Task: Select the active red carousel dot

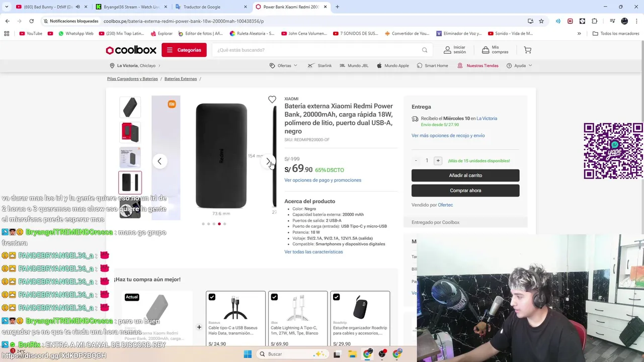Action: click(219, 224)
